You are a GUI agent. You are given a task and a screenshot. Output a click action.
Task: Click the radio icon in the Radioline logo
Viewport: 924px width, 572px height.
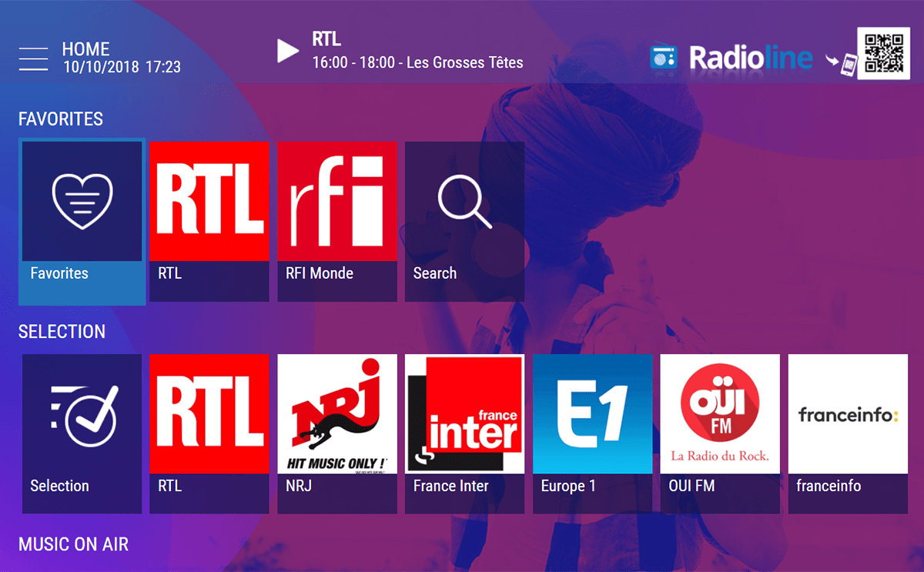(663, 56)
